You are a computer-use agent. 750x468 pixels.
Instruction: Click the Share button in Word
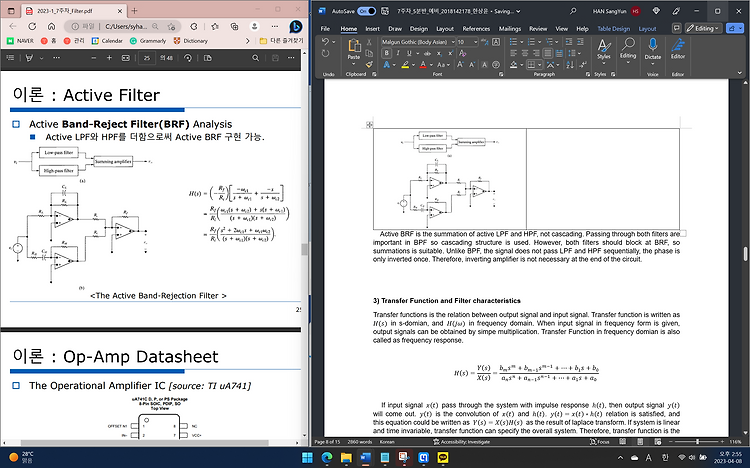click(735, 28)
